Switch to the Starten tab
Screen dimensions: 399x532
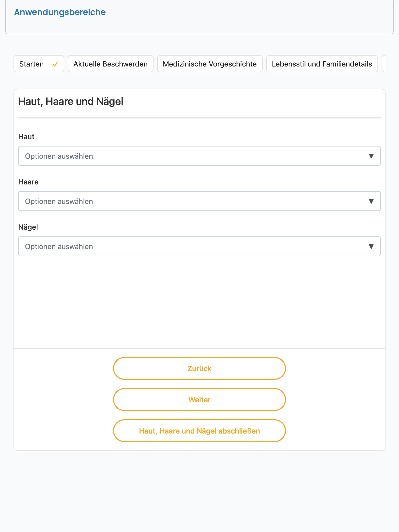tap(39, 64)
